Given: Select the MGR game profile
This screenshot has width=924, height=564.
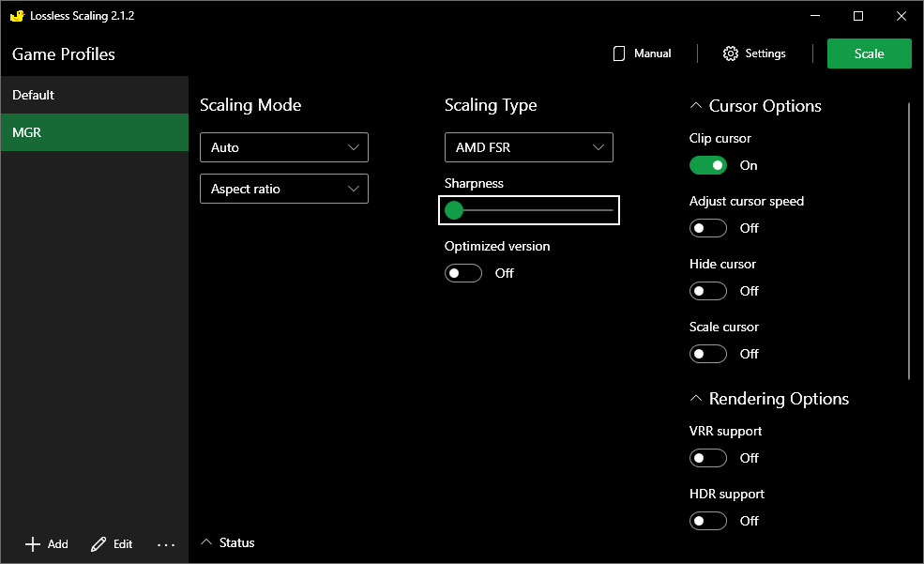Looking at the screenshot, I should pyautogui.click(x=94, y=132).
